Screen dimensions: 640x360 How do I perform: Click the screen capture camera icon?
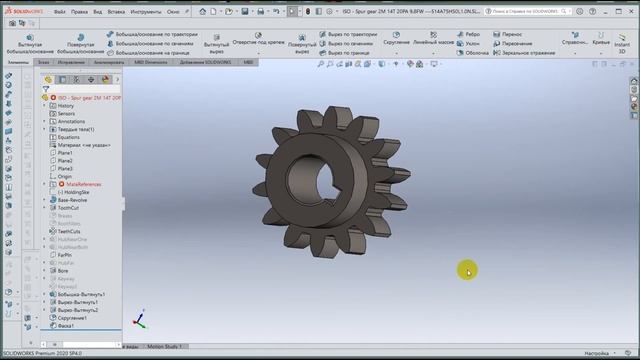click(12, 23)
